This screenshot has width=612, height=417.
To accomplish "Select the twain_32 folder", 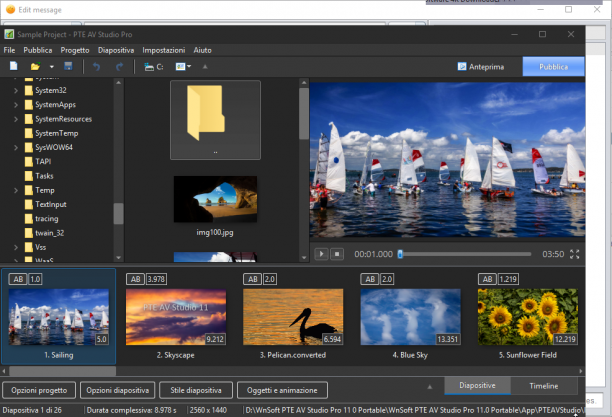I will [x=44, y=233].
